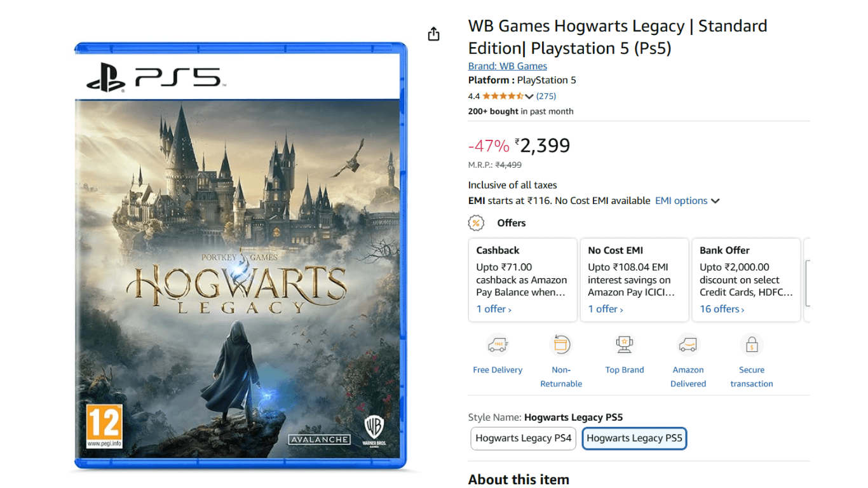Screen dimensions: 868x488
Task: Open the 16 offers Bank Offer link
Action: (x=722, y=309)
